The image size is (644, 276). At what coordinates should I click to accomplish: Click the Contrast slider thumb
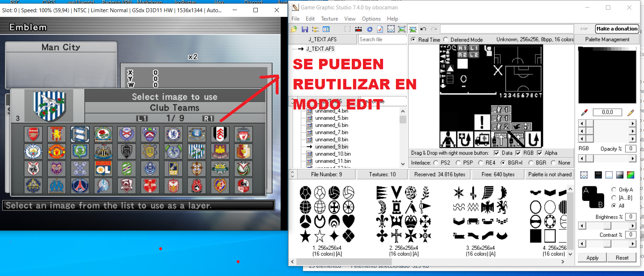[607, 244]
